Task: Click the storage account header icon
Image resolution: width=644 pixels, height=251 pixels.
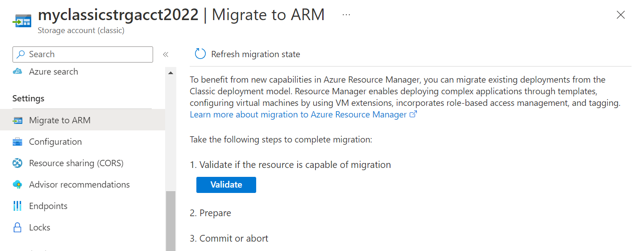Action: click(22, 20)
